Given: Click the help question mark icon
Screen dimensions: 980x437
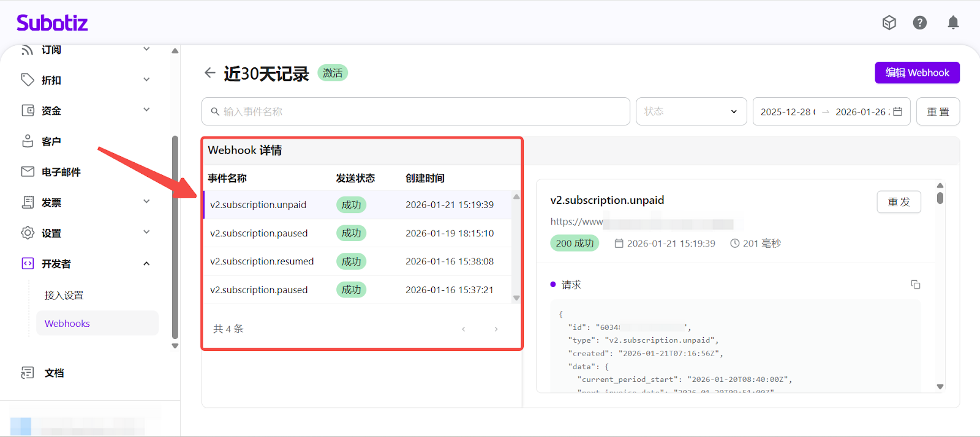Looking at the screenshot, I should click(x=919, y=23).
